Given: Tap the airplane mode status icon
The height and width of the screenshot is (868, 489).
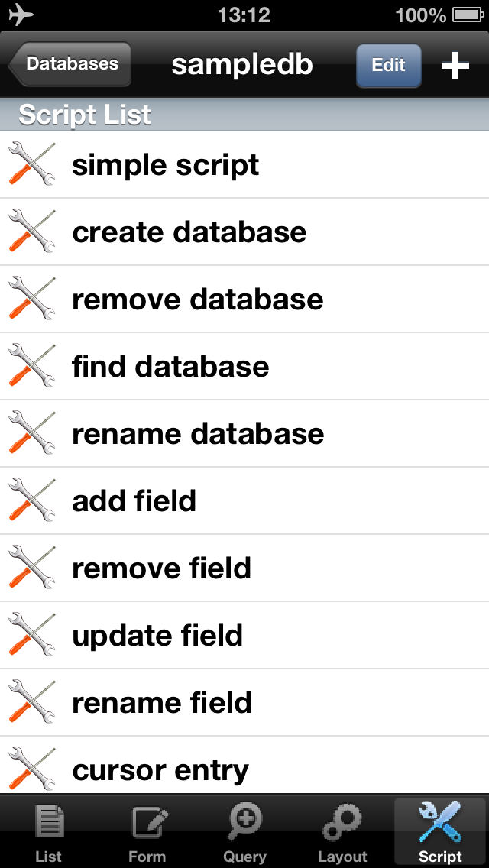Looking at the screenshot, I should (x=21, y=15).
